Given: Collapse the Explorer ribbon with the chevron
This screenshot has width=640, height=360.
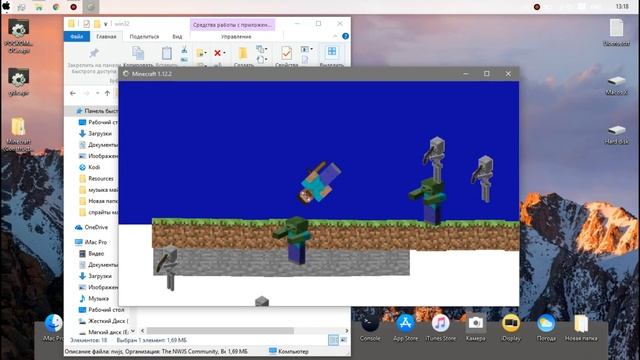Looking at the screenshot, I should pyautogui.click(x=335, y=36).
